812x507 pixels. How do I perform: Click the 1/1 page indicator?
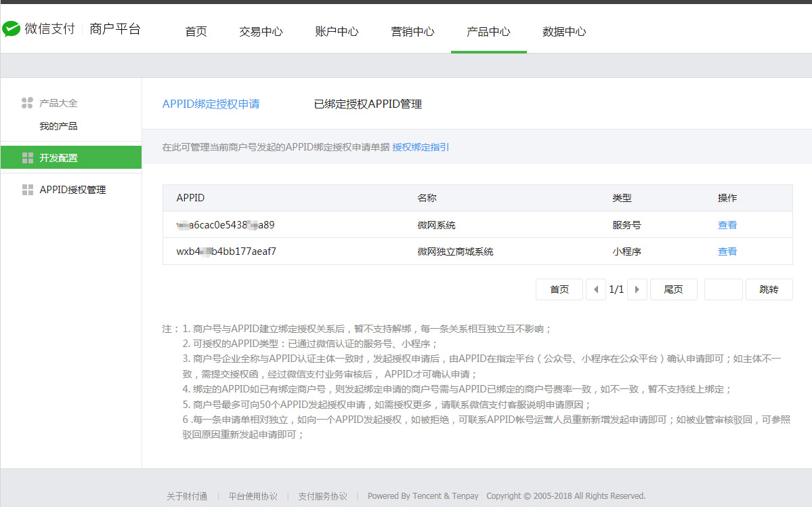[616, 289]
